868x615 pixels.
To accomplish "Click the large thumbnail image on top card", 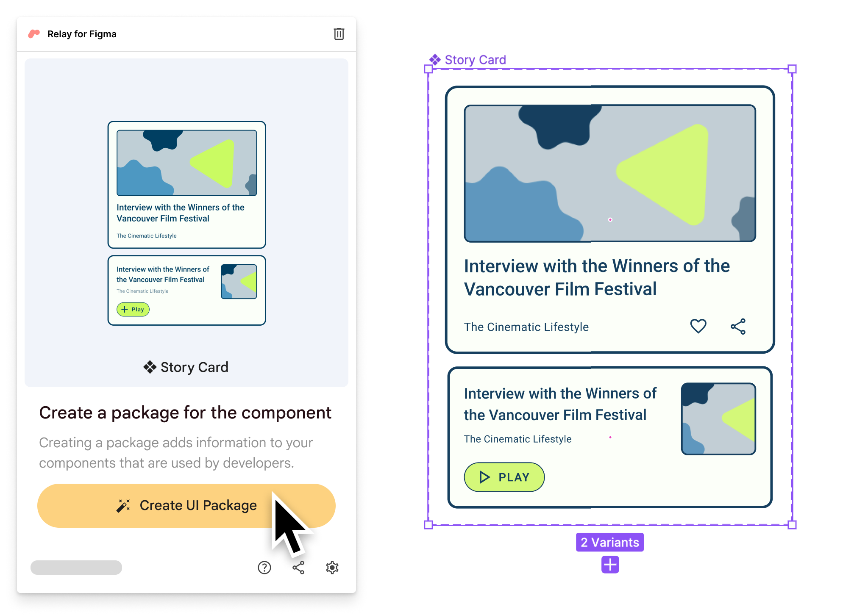I will (609, 175).
